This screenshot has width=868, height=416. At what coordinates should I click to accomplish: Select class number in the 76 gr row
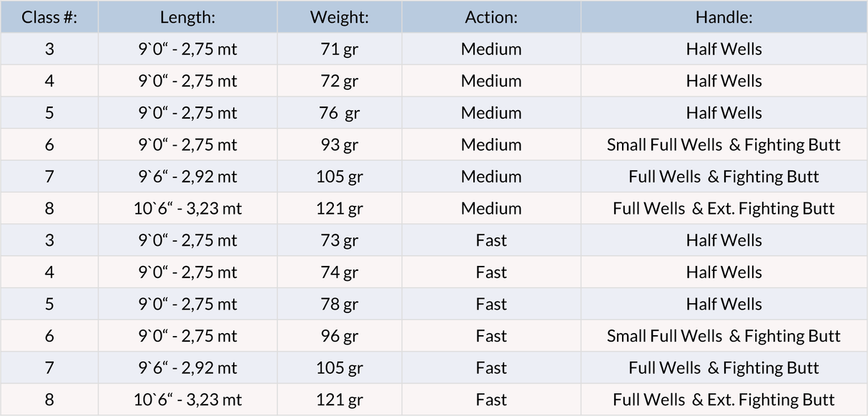49,113
